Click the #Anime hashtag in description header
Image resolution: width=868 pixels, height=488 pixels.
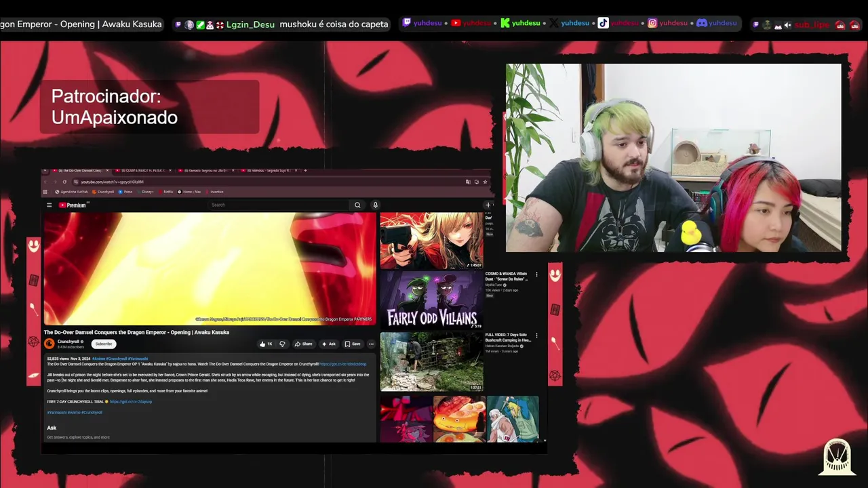pyautogui.click(x=98, y=359)
